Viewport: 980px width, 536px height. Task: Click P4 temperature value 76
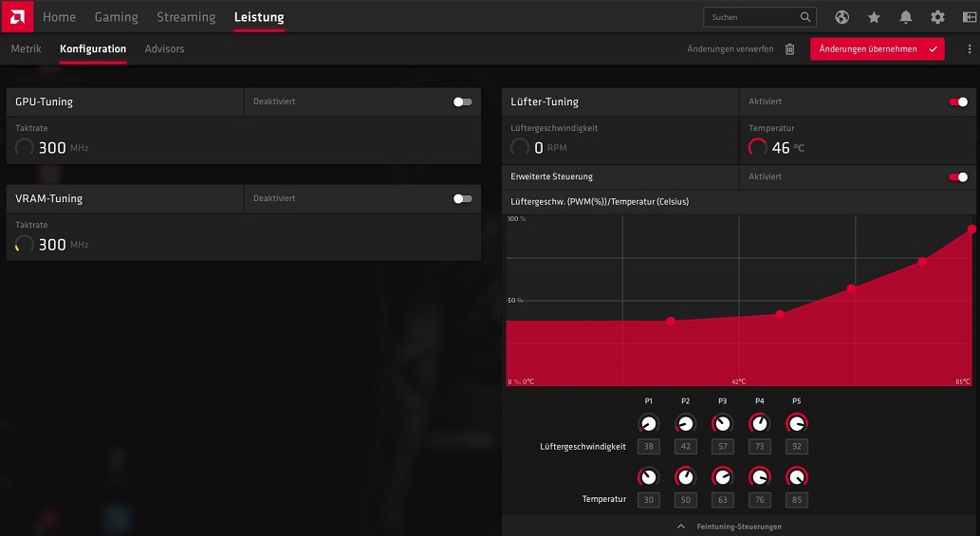[x=759, y=500]
